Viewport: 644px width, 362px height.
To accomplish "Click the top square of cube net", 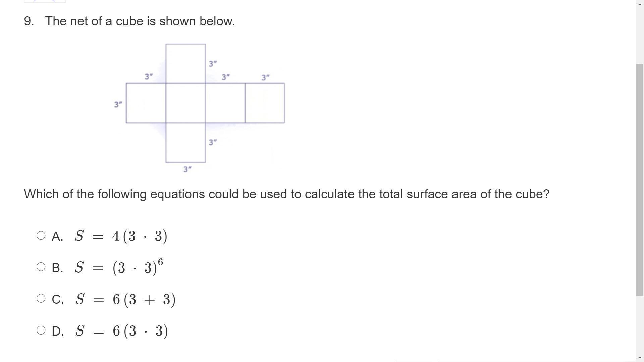I will pyautogui.click(x=185, y=63).
